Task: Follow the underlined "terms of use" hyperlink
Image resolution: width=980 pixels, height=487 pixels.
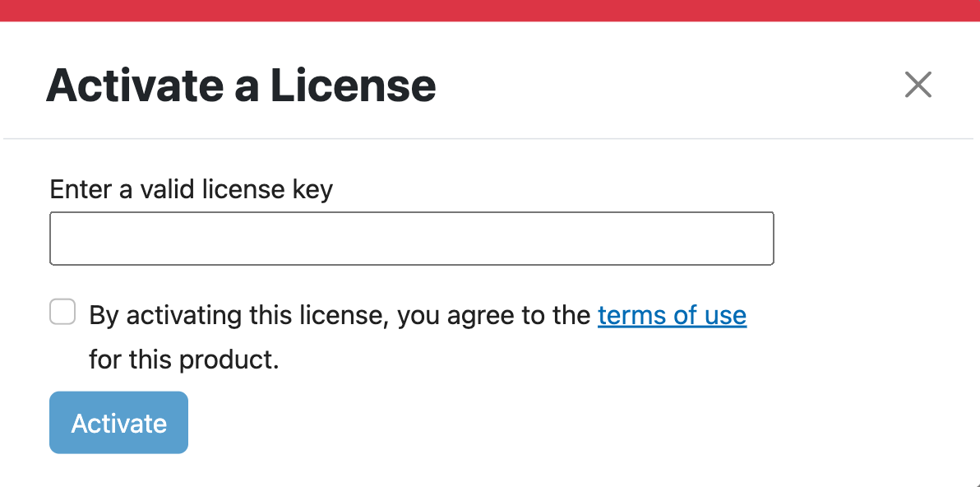Action: pyautogui.click(x=672, y=315)
